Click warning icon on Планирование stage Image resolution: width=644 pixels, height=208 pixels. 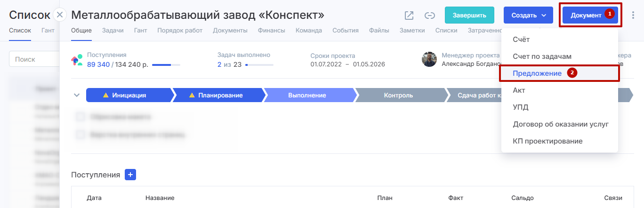[x=192, y=96]
